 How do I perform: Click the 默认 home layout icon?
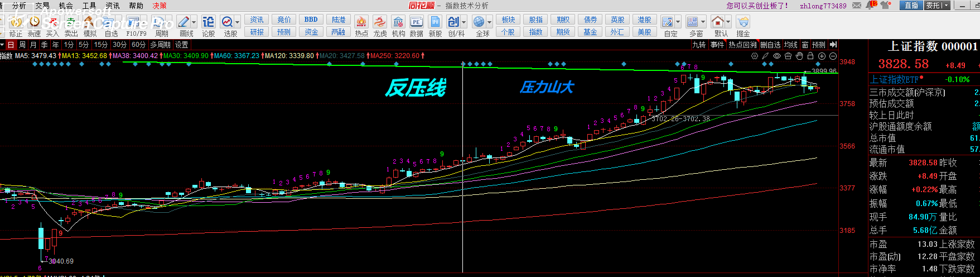[718, 22]
